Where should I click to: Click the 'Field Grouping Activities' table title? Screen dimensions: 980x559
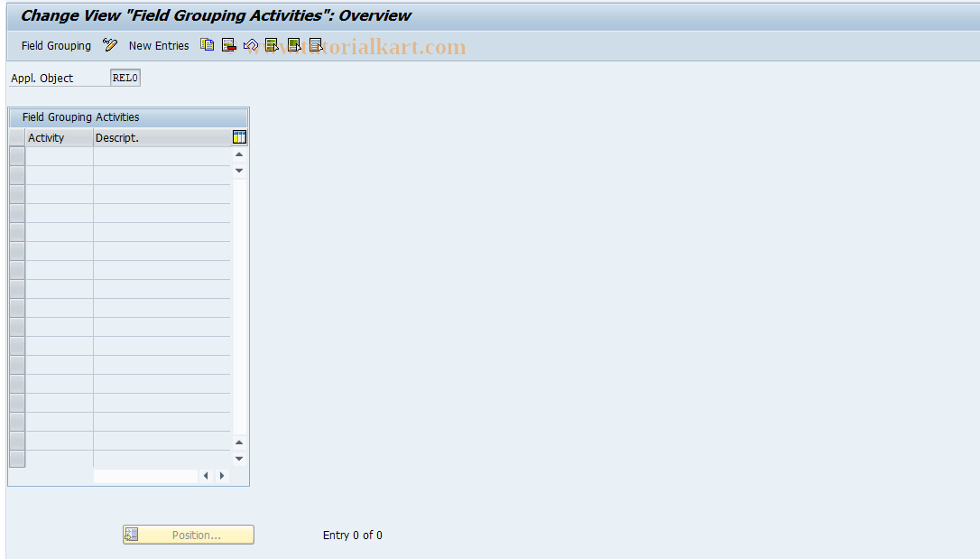pyautogui.click(x=80, y=116)
